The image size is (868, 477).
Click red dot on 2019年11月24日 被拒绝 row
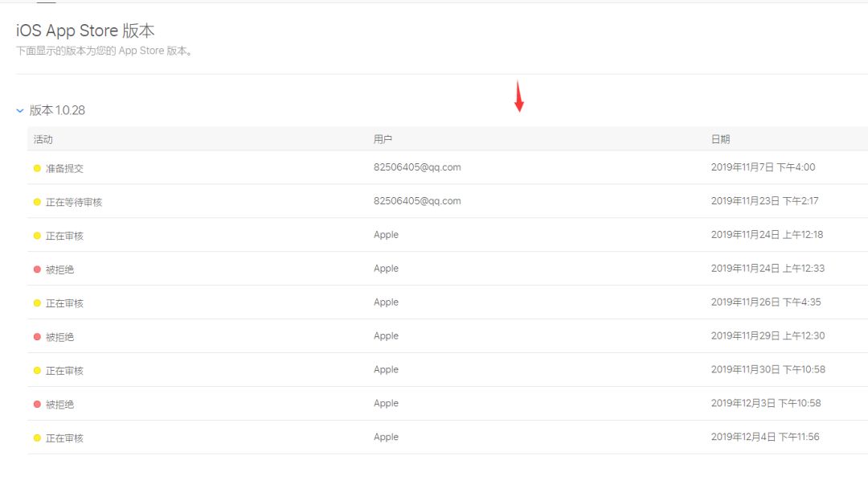click(x=37, y=269)
